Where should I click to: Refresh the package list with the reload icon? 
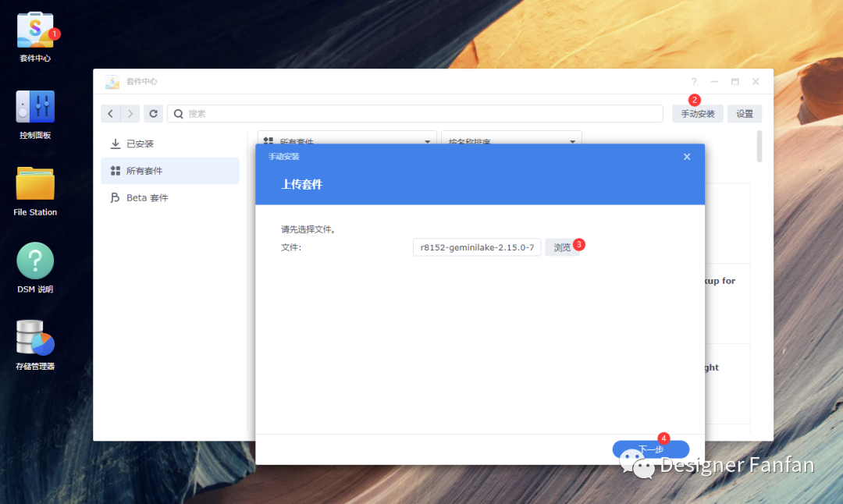[x=153, y=113]
